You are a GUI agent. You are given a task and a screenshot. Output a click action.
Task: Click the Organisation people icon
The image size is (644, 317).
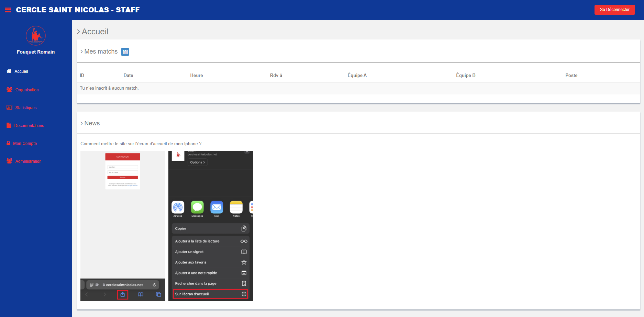9,90
